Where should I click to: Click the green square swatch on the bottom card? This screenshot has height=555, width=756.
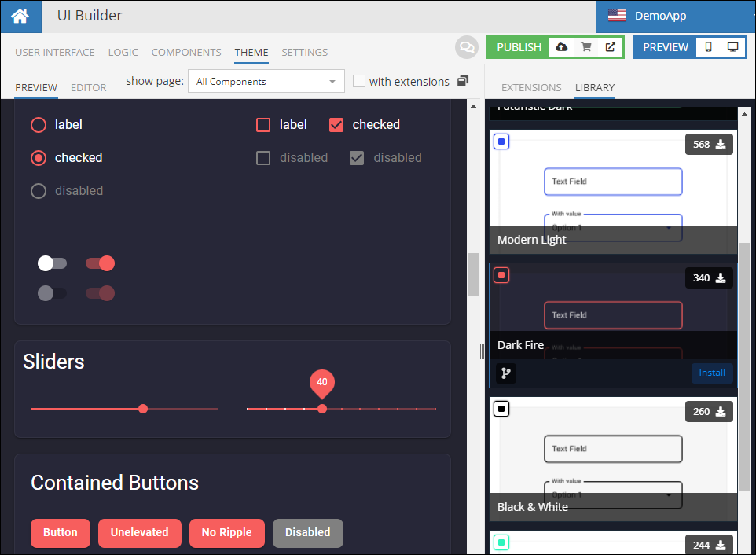click(501, 542)
